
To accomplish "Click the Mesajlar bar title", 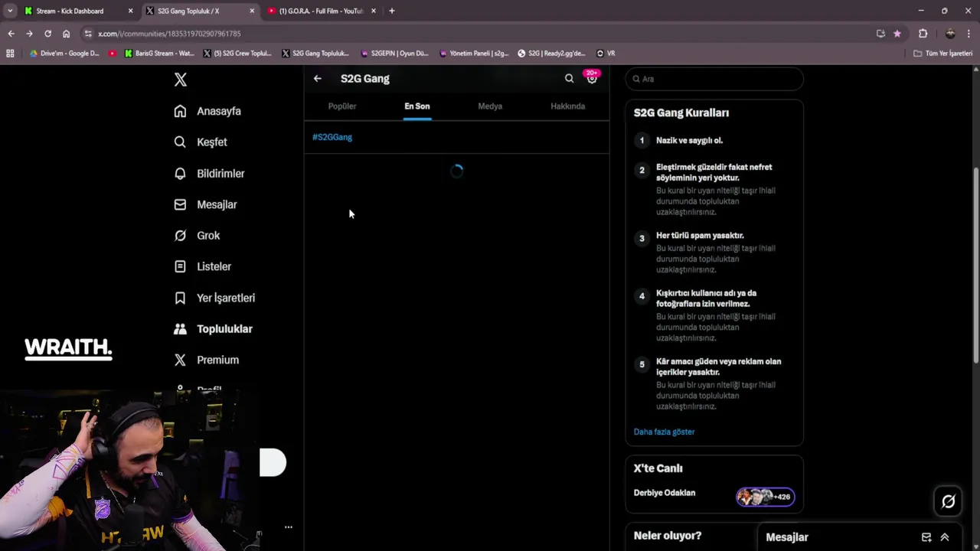I will pos(787,537).
